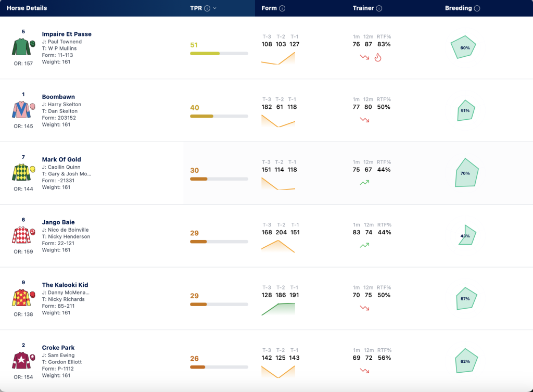Screen dimensions: 533x392
Task: Open the TPR sort dropdown chevron
Action: pyautogui.click(x=215, y=8)
